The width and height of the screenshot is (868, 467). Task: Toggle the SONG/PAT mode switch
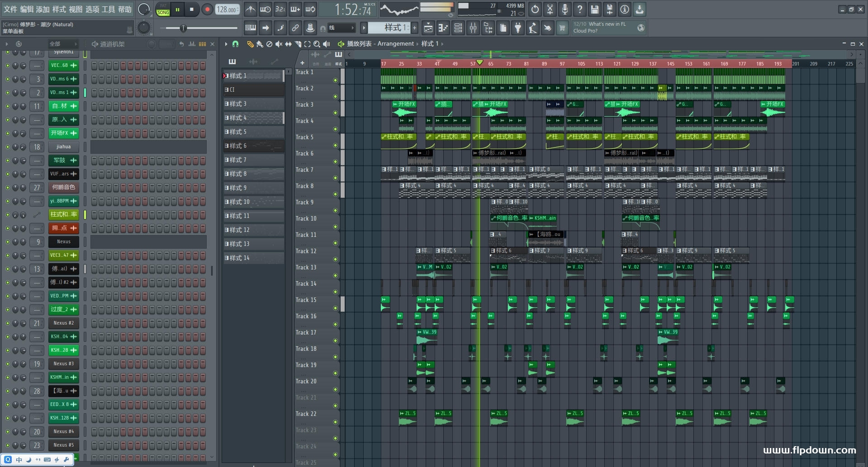coord(163,9)
